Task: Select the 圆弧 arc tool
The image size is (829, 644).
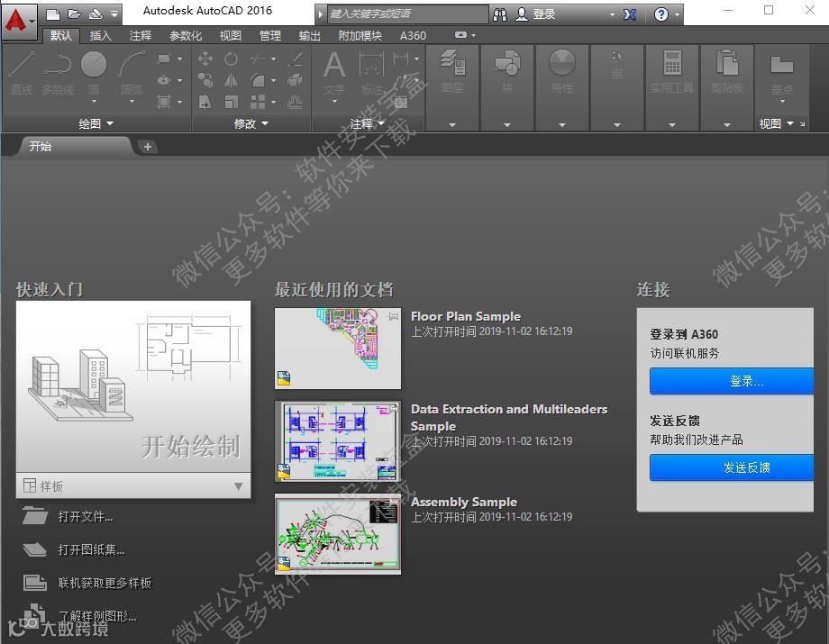Action: pyautogui.click(x=132, y=74)
